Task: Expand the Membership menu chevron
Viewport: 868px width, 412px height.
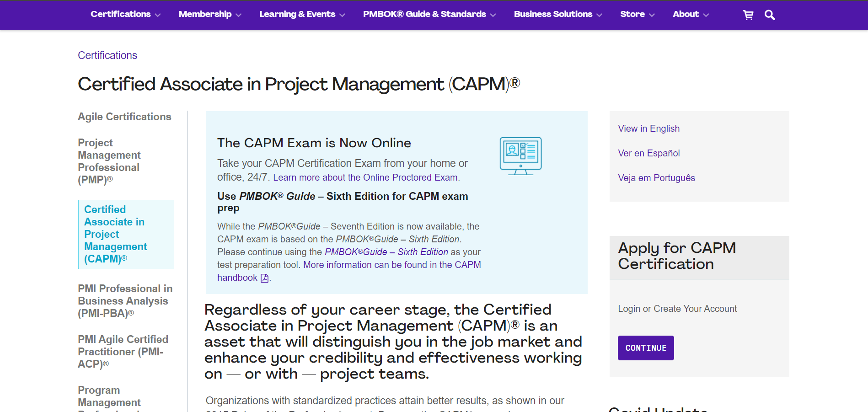Action: 238,15
